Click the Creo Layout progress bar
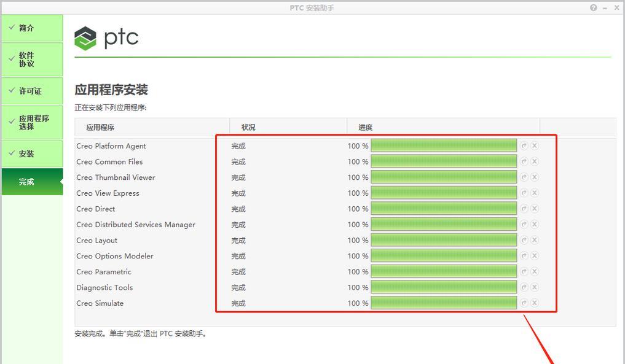The width and height of the screenshot is (625, 364). coord(444,240)
